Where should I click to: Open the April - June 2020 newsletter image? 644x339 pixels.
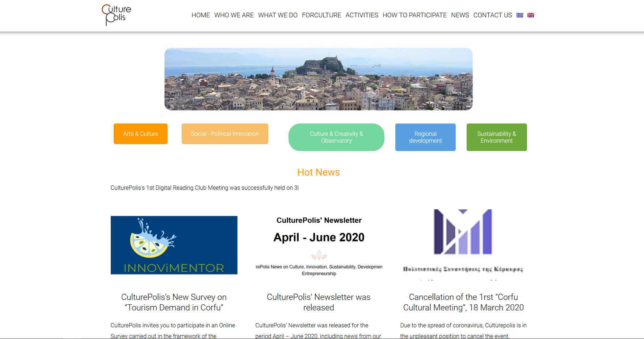pos(319,245)
